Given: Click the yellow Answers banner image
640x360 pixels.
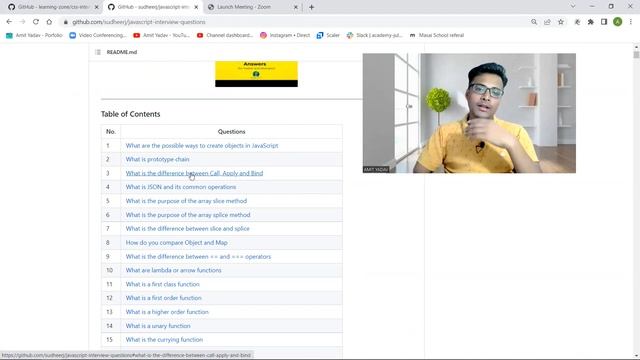Looking at the screenshot, I should click(x=256, y=74).
